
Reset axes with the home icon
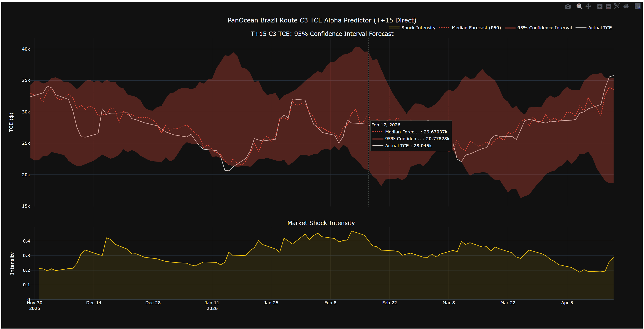(x=626, y=7)
